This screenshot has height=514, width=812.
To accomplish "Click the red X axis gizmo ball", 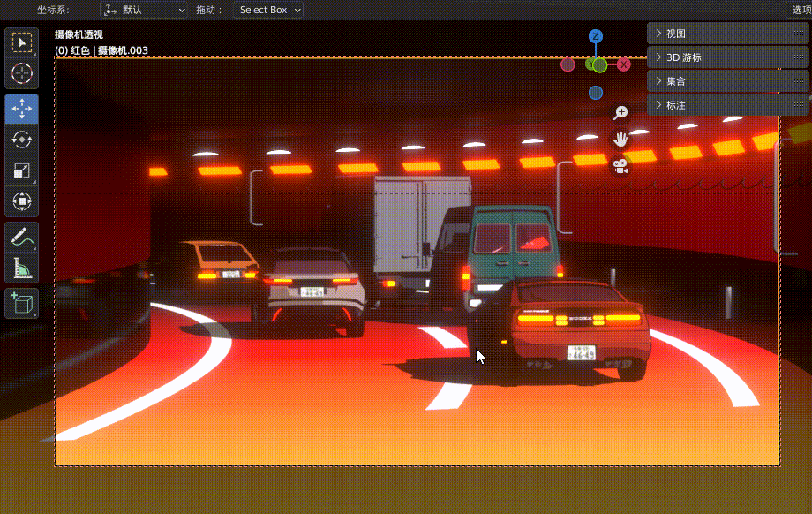I will (x=623, y=64).
